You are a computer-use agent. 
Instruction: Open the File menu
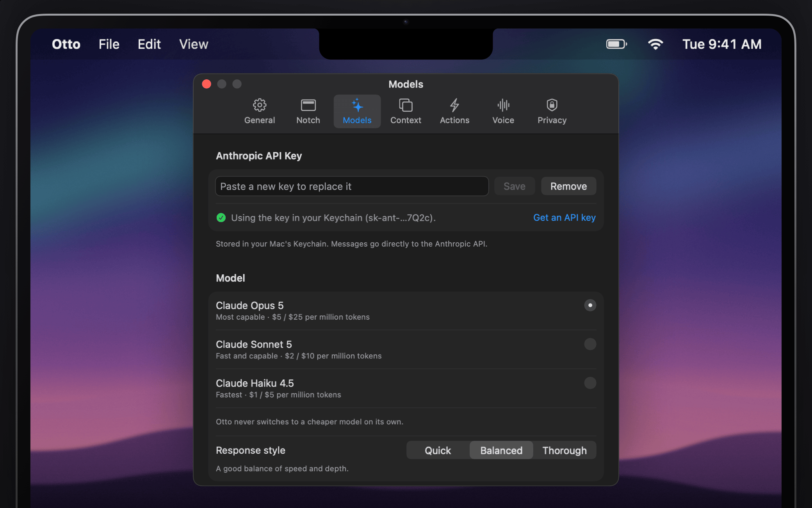109,44
